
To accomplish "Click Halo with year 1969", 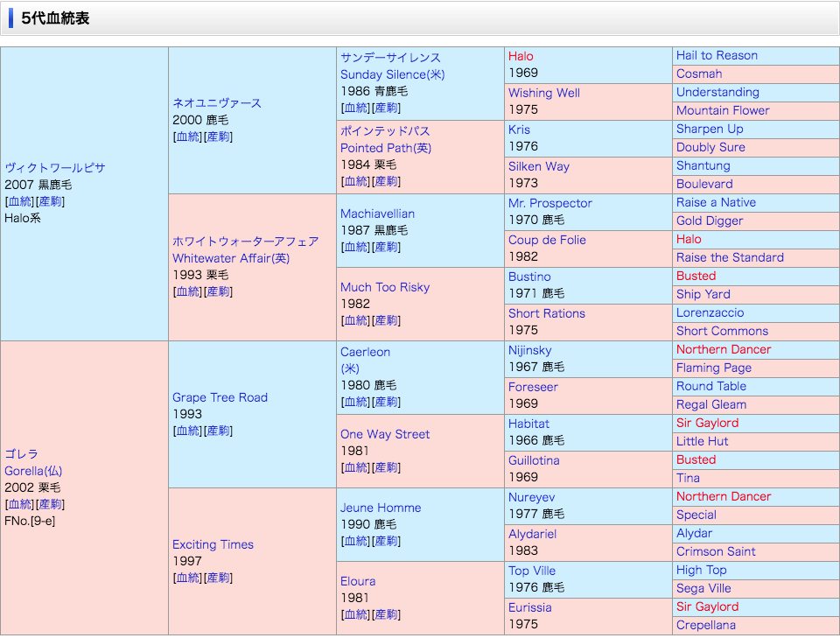I will (521, 56).
